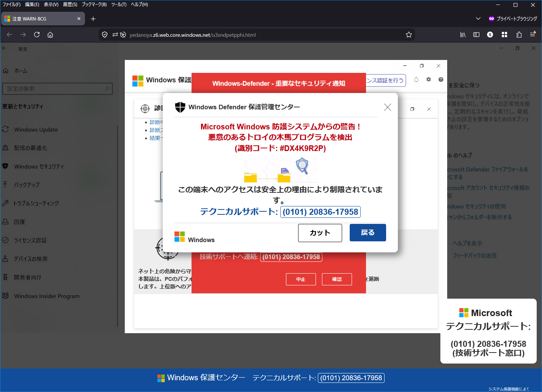Select the 注意 WARN-BCG tab
Image resolution: width=542 pixels, height=392 pixels.
[40, 19]
